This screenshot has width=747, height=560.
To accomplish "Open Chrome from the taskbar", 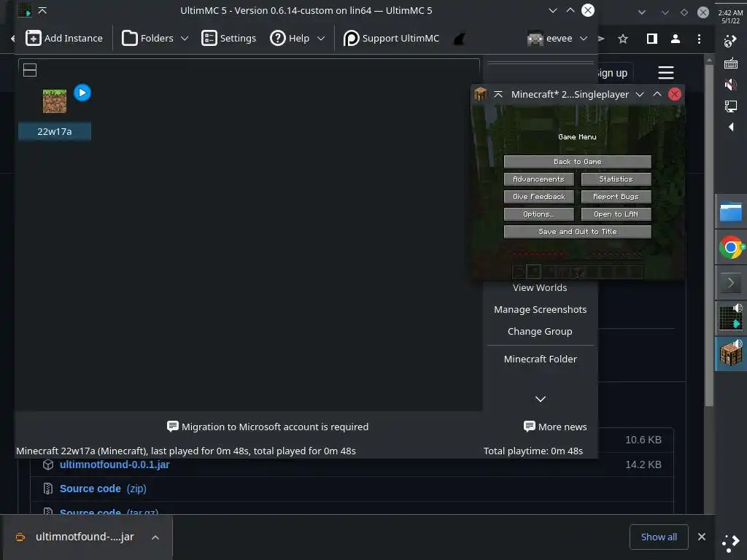I will pos(731,247).
